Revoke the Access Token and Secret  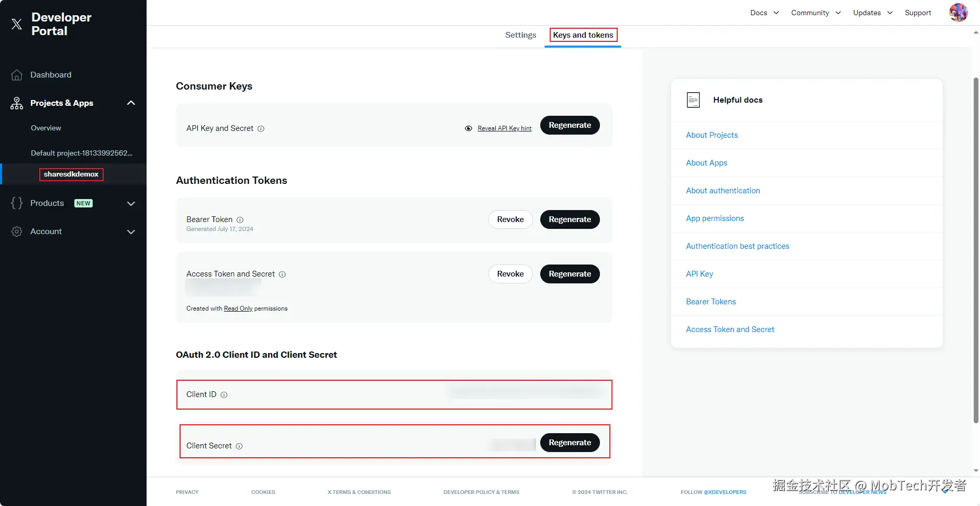pos(510,274)
